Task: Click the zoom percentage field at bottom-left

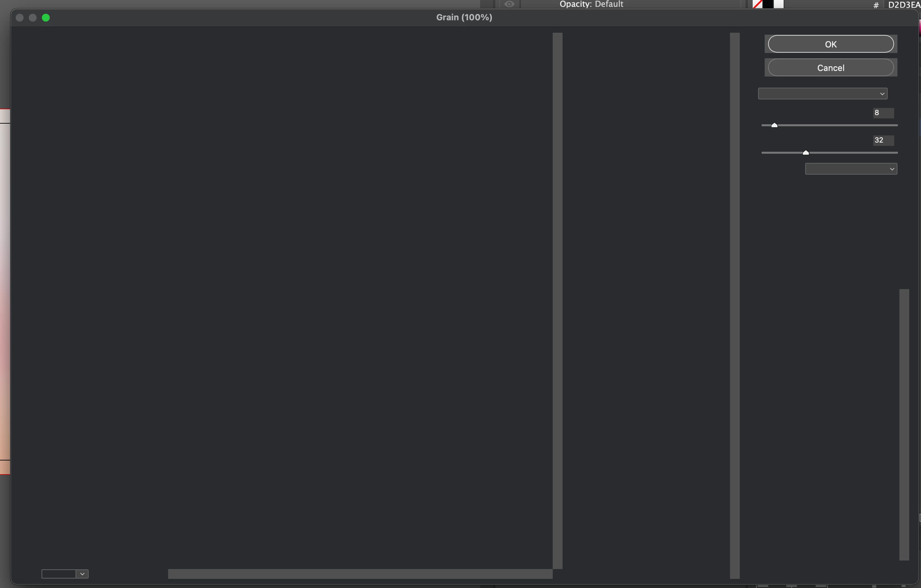Action: point(58,574)
